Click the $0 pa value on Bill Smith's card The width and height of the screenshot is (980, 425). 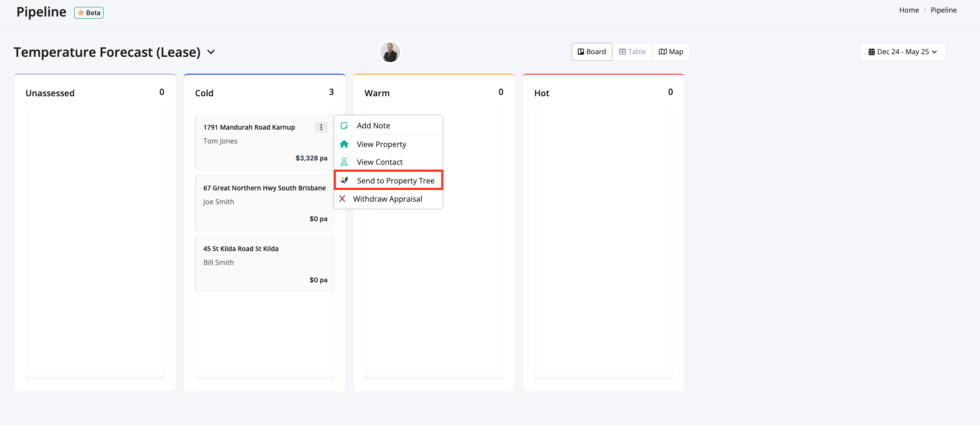pos(318,280)
